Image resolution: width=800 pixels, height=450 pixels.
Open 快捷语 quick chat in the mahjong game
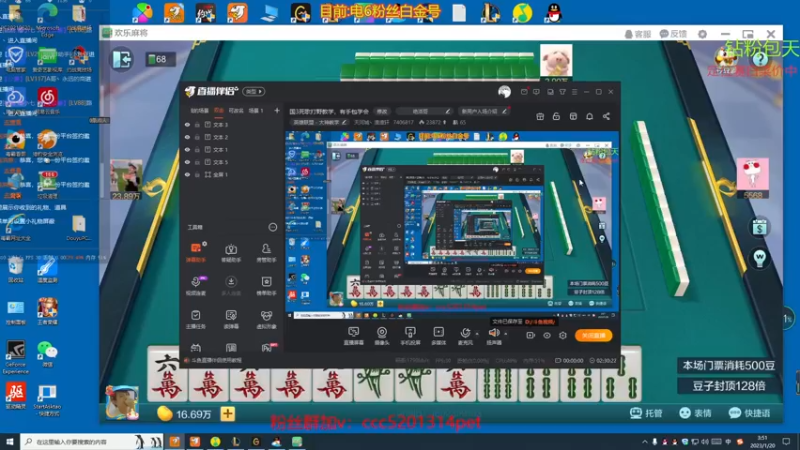coord(749,413)
